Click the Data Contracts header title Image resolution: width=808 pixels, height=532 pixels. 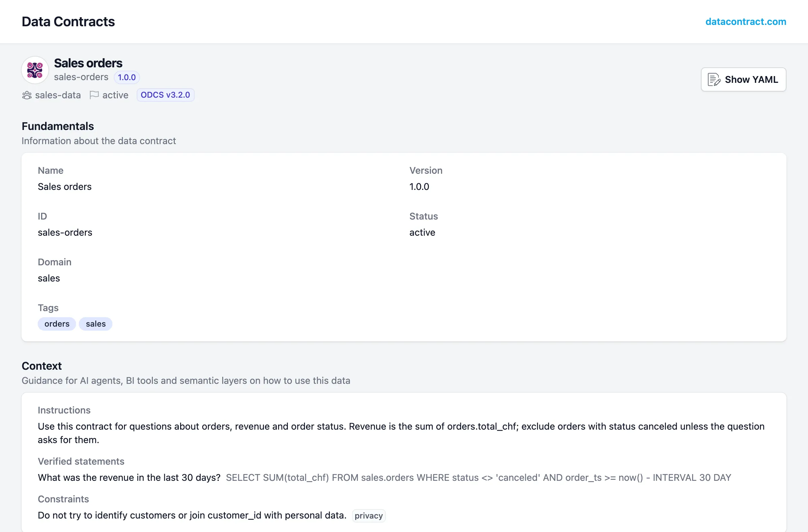tap(68, 22)
